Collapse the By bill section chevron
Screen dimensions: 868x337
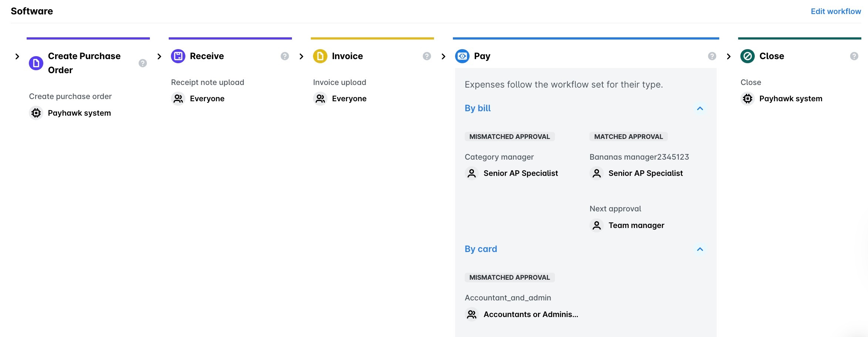700,108
